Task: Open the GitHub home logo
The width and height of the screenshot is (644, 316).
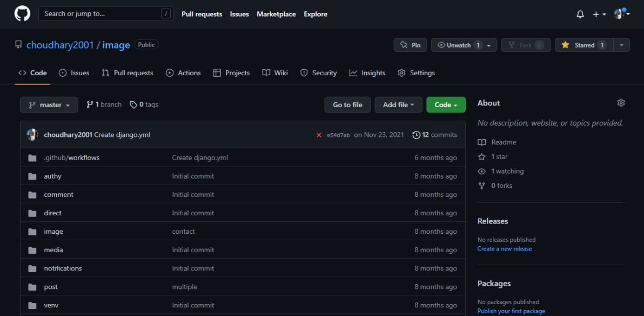Action: (22, 14)
